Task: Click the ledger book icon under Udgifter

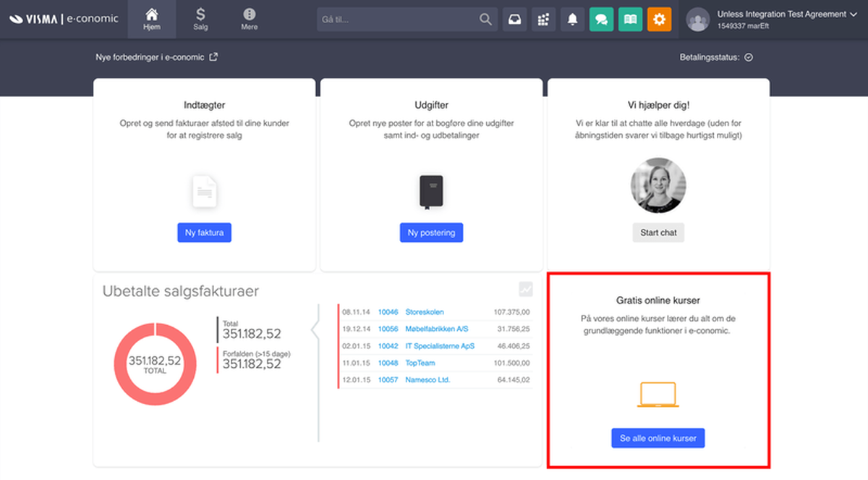Action: (431, 193)
